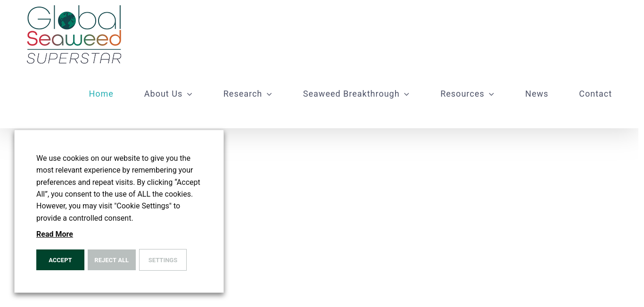This screenshot has width=644, height=307.
Task: Expand the About Us dropdown chevron
Action: point(190,94)
